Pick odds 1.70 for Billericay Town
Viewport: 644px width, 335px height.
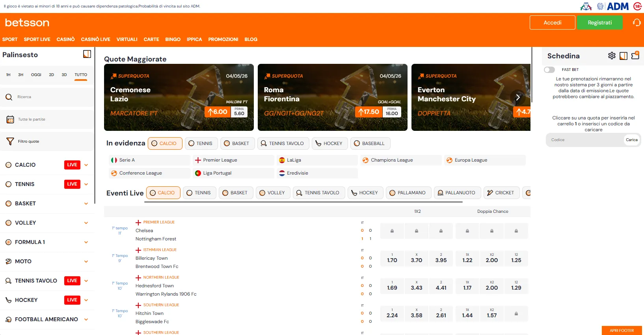(392, 258)
